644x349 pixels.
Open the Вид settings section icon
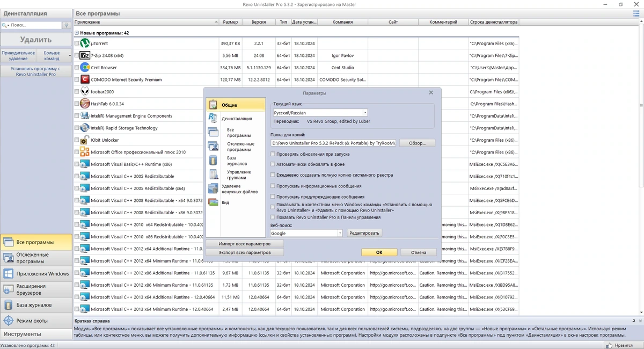213,202
